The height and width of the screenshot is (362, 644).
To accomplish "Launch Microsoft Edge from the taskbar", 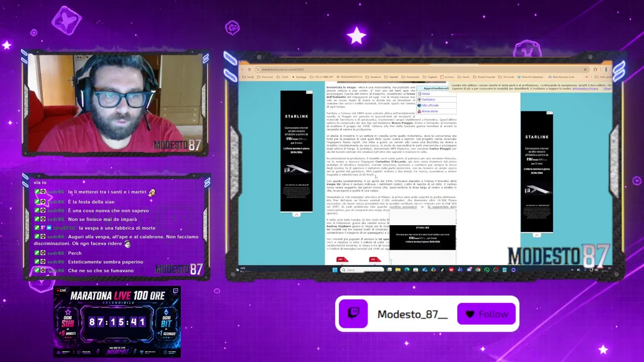I will coord(407,270).
